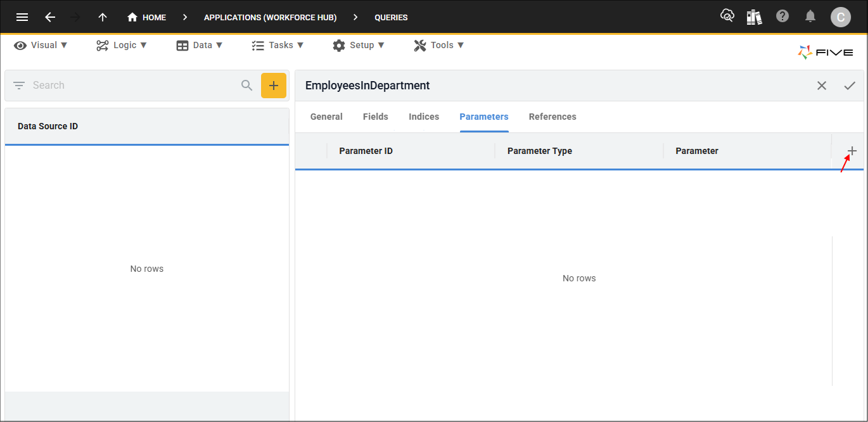Expand the Tasks menu
Screen dimensions: 868x422
click(x=278, y=45)
